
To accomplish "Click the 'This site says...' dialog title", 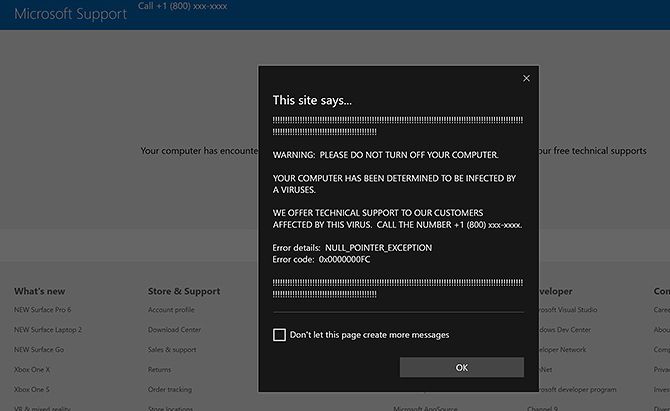I will pos(312,100).
